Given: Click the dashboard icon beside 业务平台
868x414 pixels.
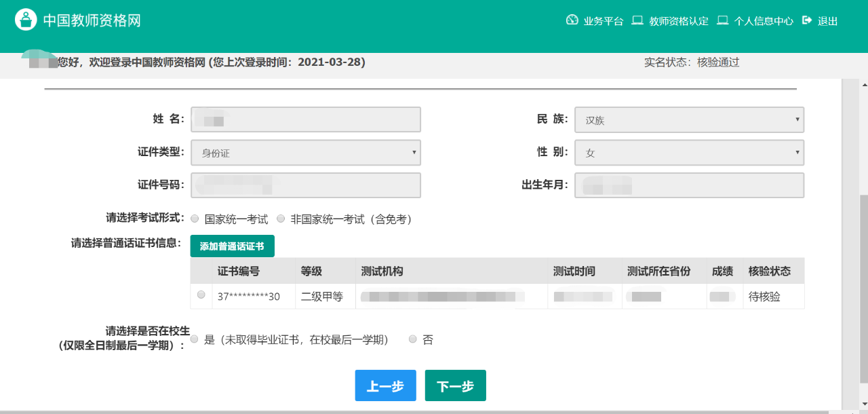Looking at the screenshot, I should coord(572,20).
